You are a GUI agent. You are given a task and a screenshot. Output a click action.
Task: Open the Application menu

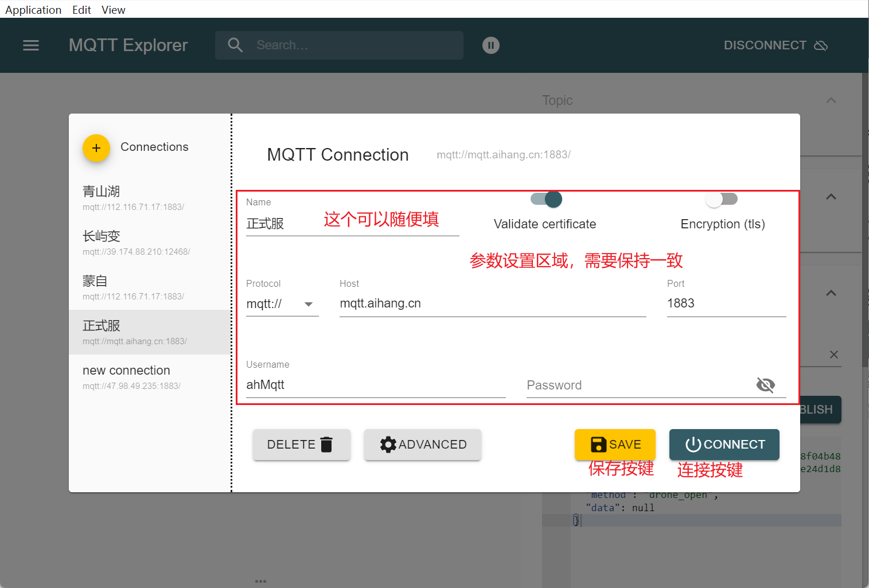pyautogui.click(x=33, y=10)
